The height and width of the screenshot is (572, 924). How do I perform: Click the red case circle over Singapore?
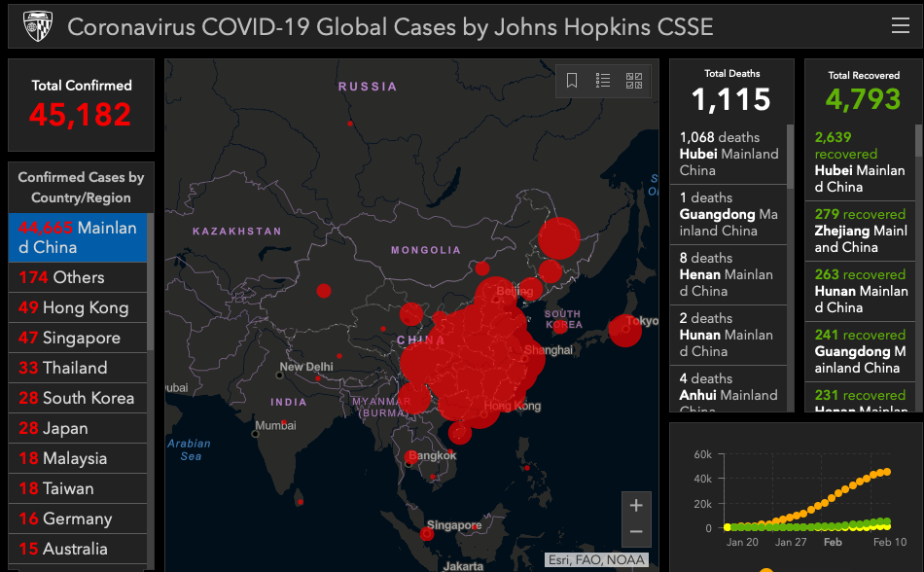427,533
